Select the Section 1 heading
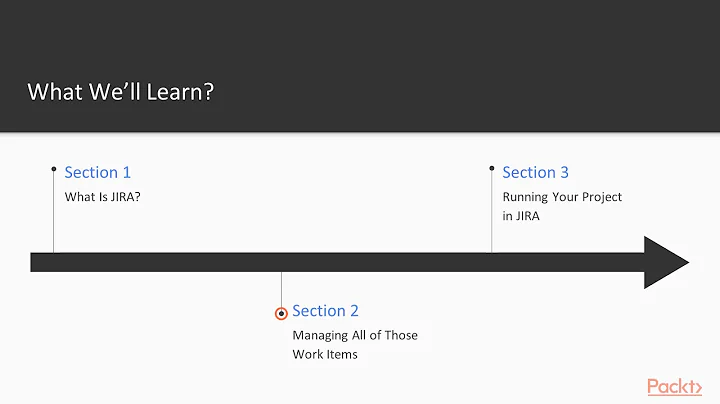 98,172
